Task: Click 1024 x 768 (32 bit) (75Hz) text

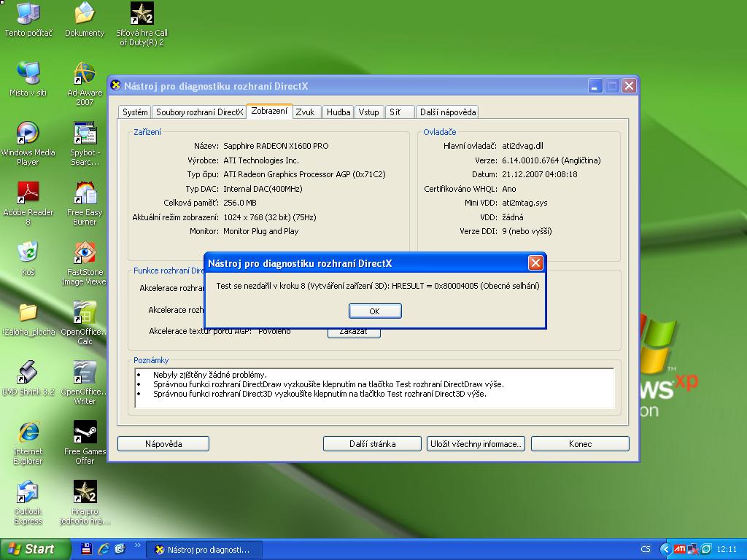Action: point(270,217)
